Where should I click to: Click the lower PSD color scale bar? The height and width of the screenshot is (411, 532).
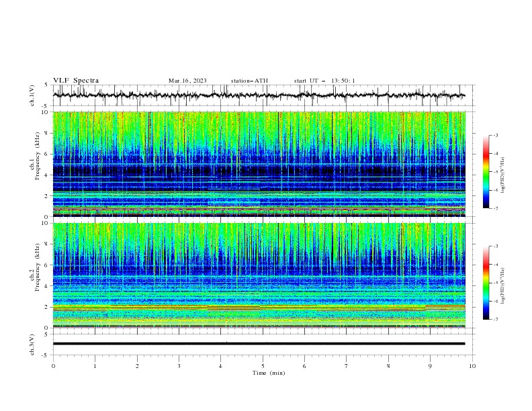[486, 283]
